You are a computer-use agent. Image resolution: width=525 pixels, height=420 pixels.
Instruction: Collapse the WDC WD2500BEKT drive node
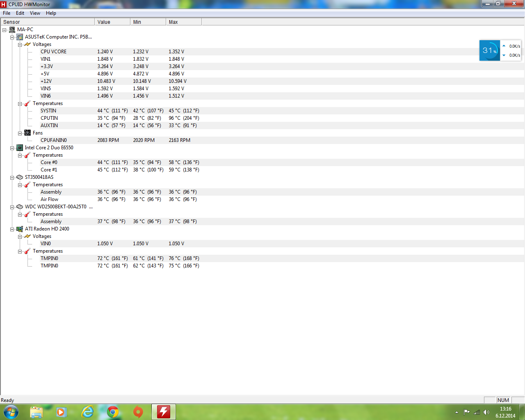[x=12, y=207]
